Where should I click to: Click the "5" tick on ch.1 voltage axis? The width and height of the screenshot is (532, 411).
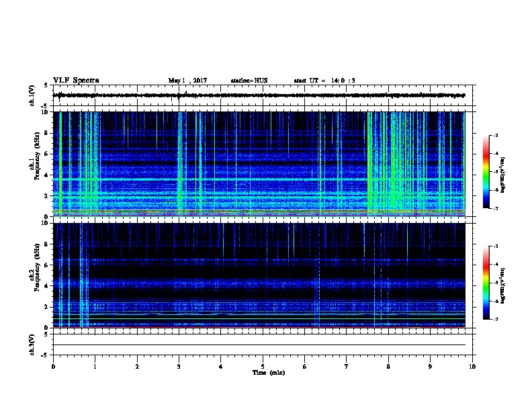point(47,85)
